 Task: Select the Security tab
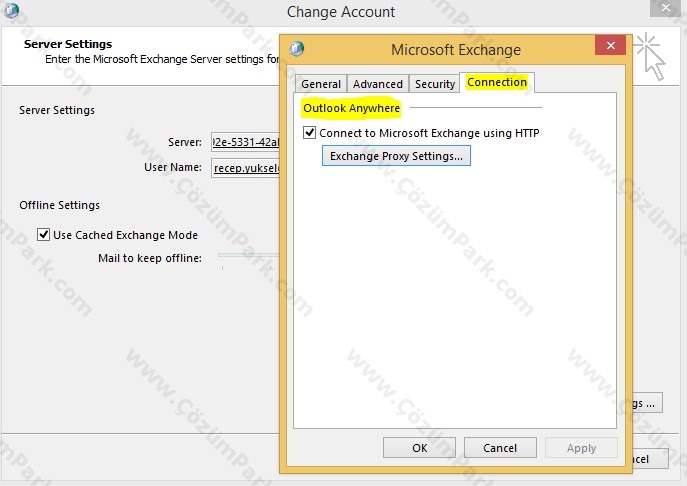click(435, 84)
